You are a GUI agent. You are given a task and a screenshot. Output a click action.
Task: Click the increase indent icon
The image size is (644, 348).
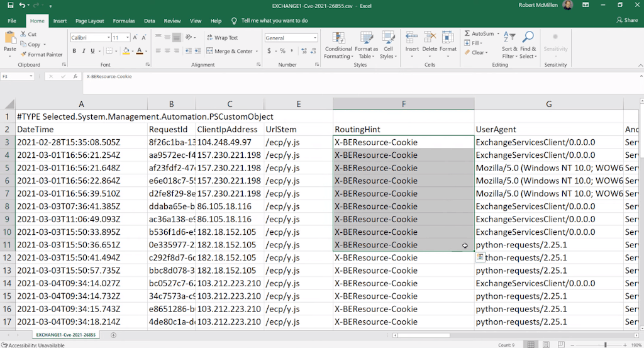197,51
